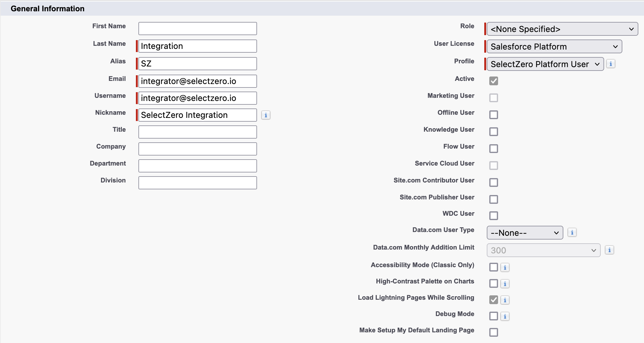644x343 pixels.
Task: Enable the Flow User checkbox
Action: point(493,149)
